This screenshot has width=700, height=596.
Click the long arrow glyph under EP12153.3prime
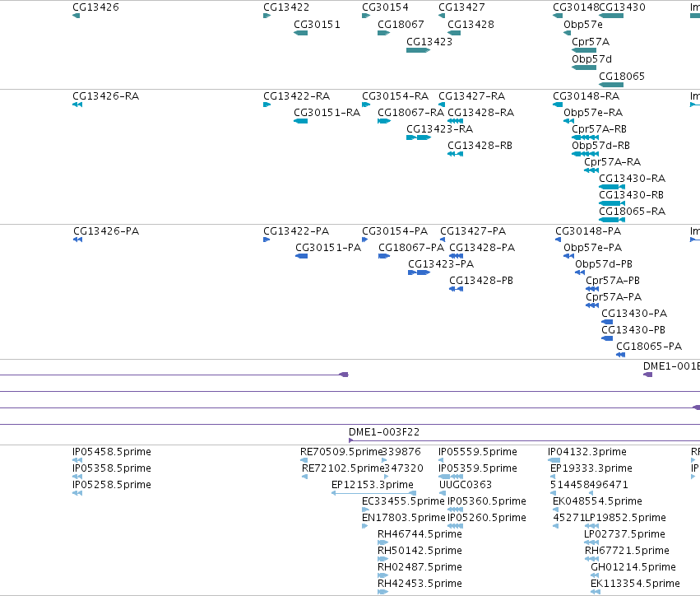(374, 493)
